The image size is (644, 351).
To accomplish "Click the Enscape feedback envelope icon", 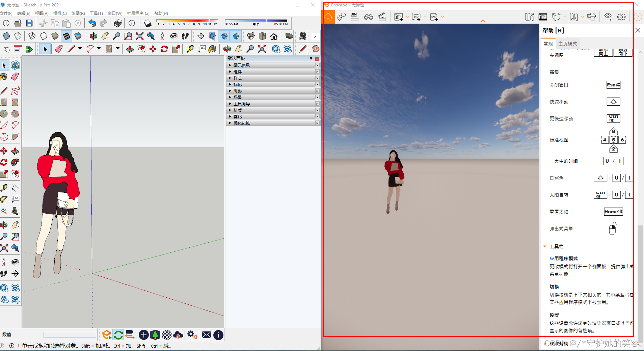I will pos(207,335).
